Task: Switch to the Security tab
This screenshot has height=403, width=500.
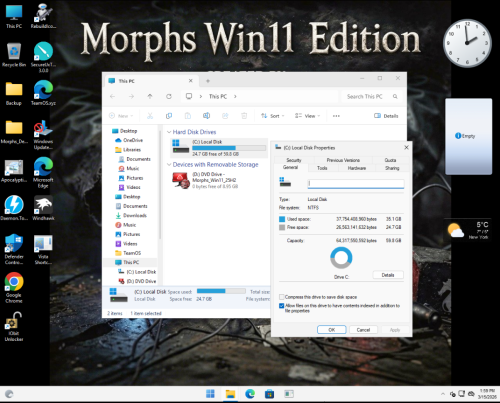Action: (294, 160)
